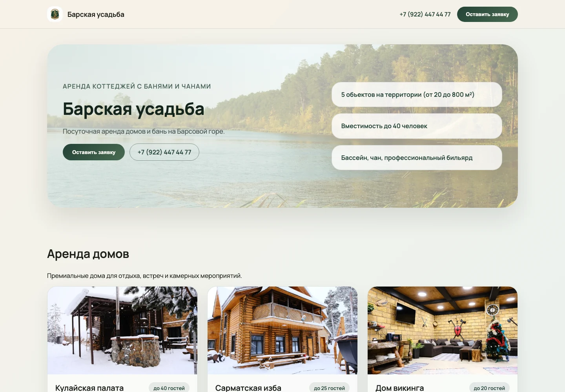Click the 'до 25 гостей' badge
565x392 pixels.
click(329, 388)
